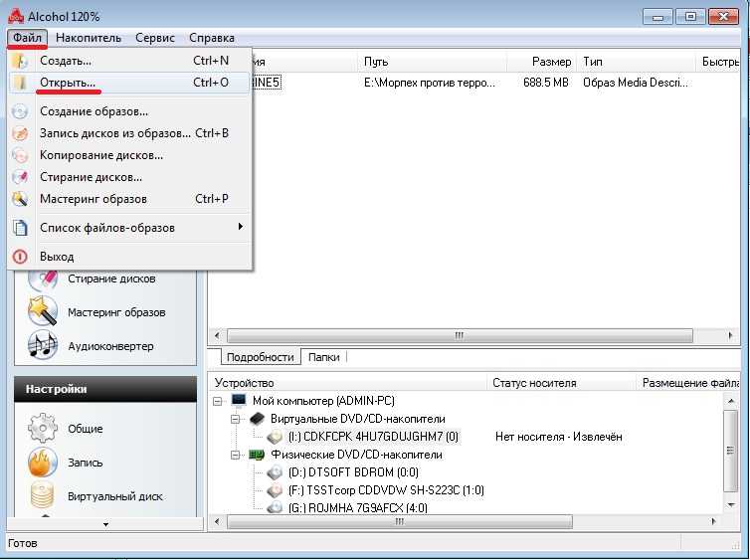Click the Создание образов disc icon
The width and height of the screenshot is (750, 560).
pyautogui.click(x=20, y=111)
